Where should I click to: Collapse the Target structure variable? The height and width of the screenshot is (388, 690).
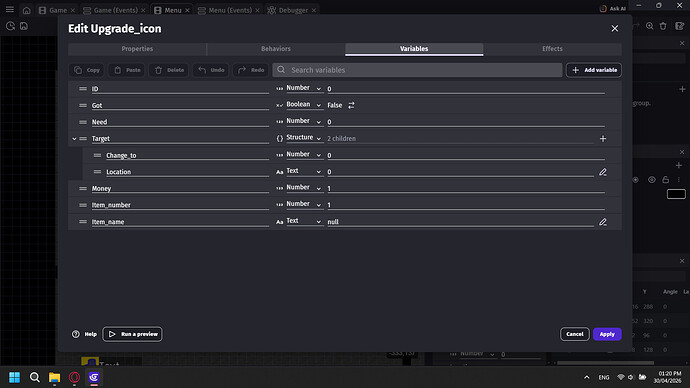tap(74, 139)
